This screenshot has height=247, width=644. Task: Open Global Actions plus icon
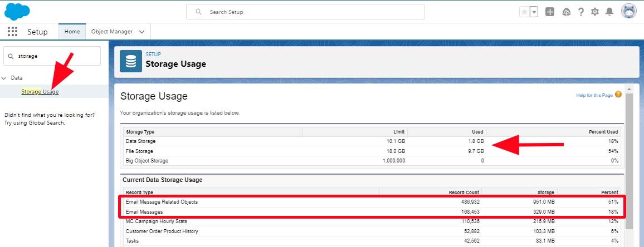point(550,12)
